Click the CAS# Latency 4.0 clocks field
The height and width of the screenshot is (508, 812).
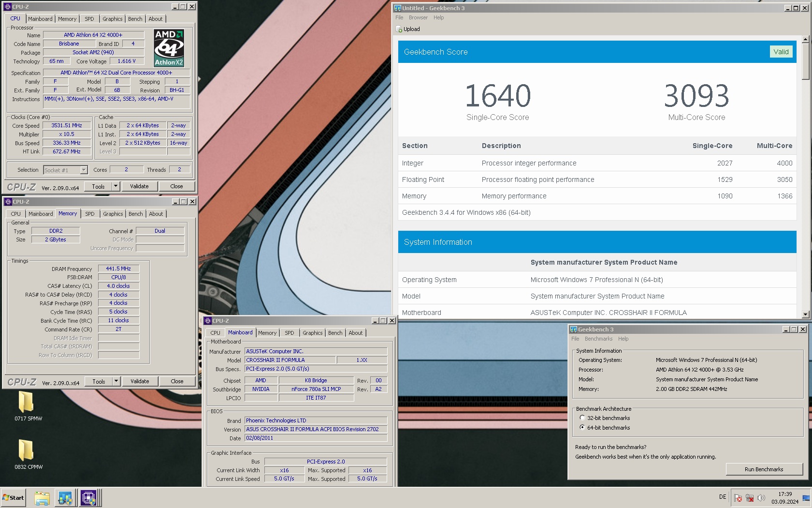118,286
